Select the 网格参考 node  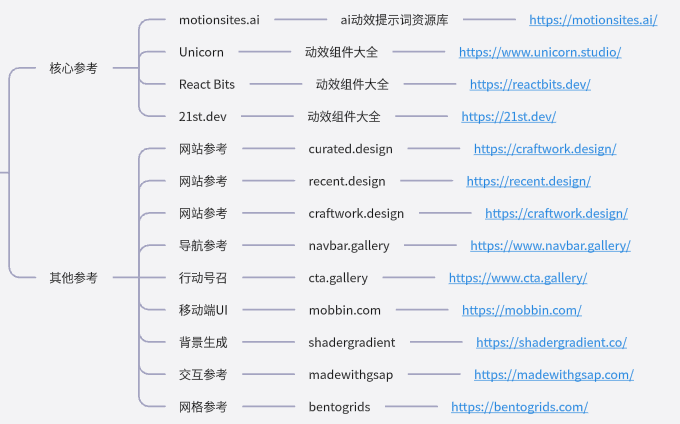[x=203, y=407]
